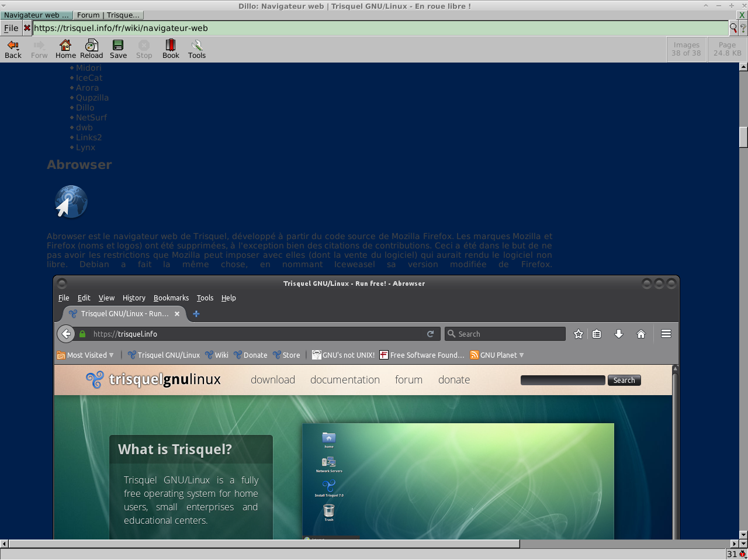Click the horizontal scrollbar right arrow
748x560 pixels.
click(x=735, y=544)
